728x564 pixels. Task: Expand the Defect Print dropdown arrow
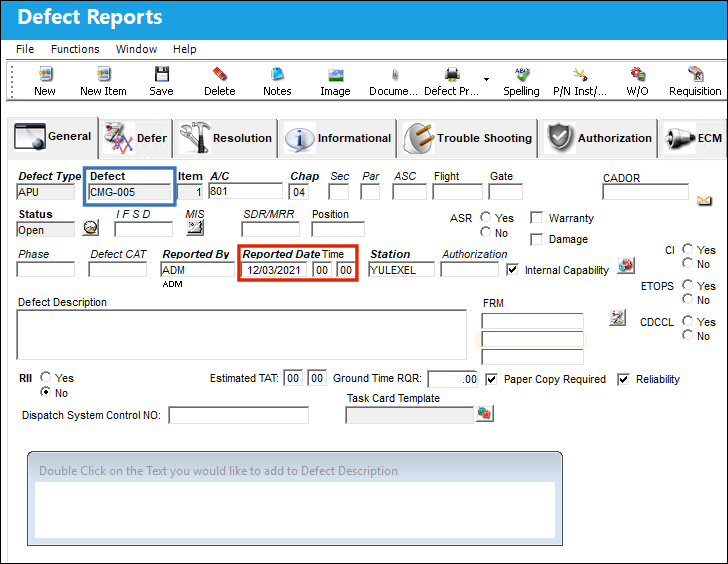click(x=486, y=79)
